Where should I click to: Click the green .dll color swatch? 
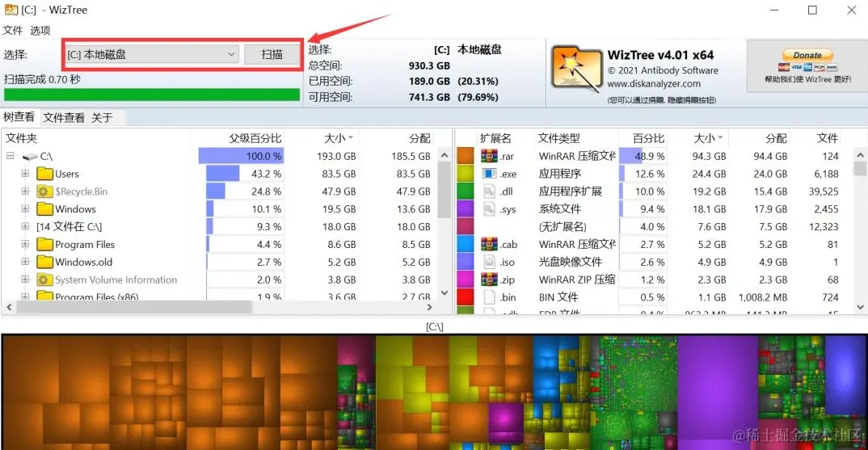click(x=465, y=191)
